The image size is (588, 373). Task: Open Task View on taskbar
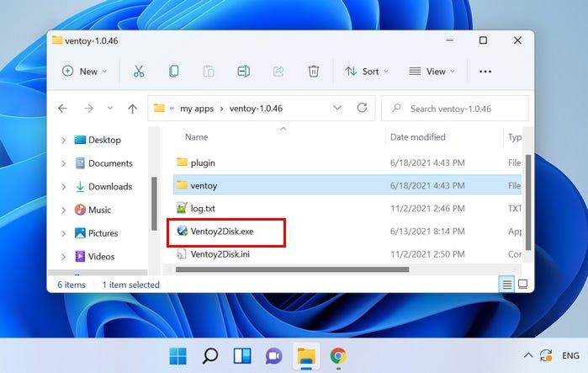[x=242, y=355]
